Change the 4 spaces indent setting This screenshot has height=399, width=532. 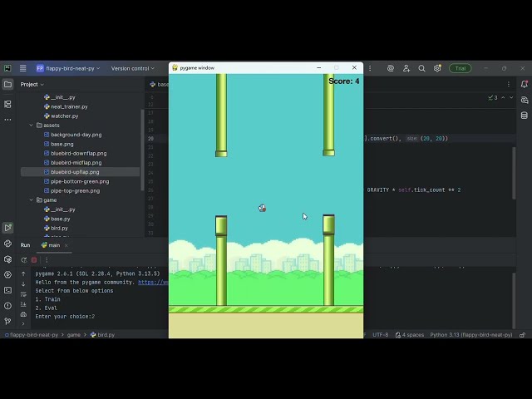(x=410, y=335)
